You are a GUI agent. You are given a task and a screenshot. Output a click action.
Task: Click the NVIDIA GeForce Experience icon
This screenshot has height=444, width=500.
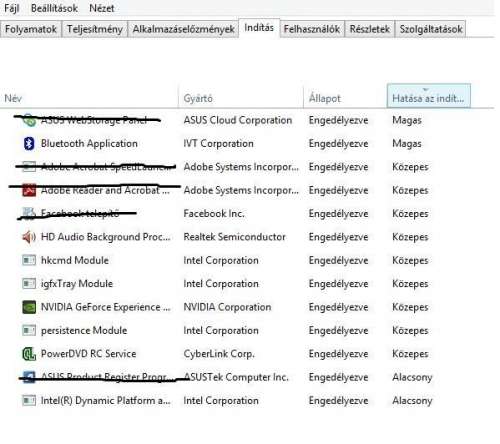(x=29, y=307)
